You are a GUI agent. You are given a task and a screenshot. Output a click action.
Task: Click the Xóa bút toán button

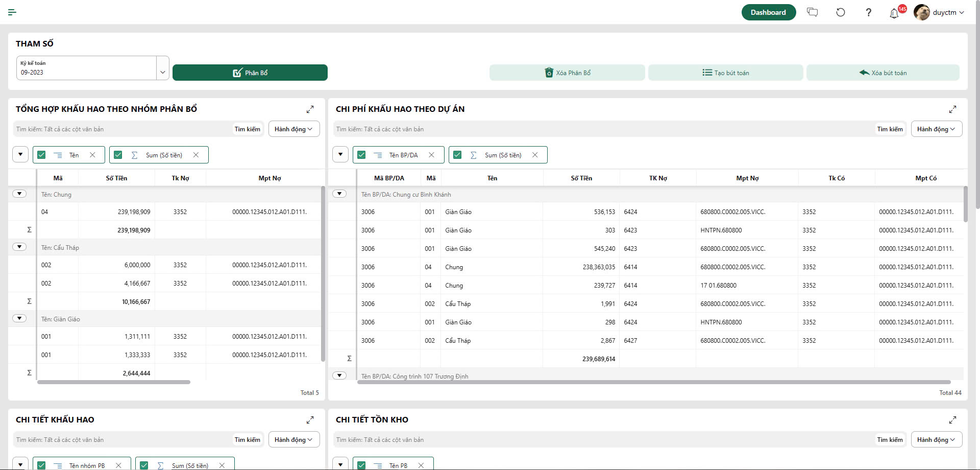[883, 73]
